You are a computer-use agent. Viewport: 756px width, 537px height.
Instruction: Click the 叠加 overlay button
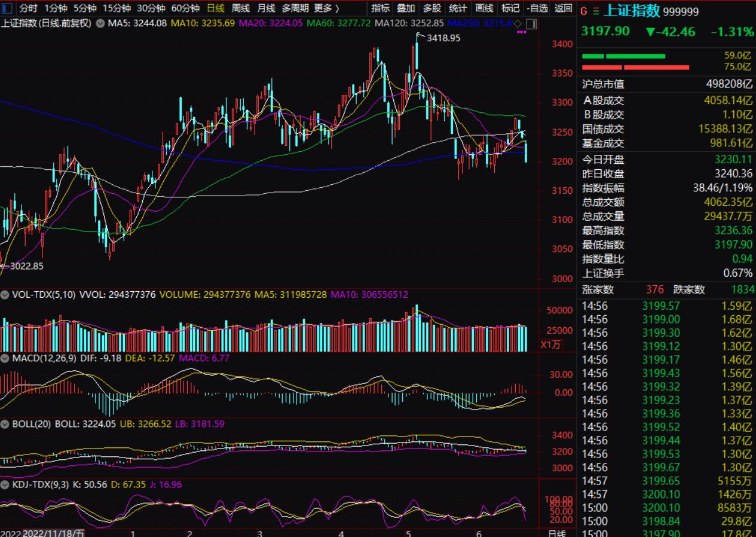tap(406, 8)
